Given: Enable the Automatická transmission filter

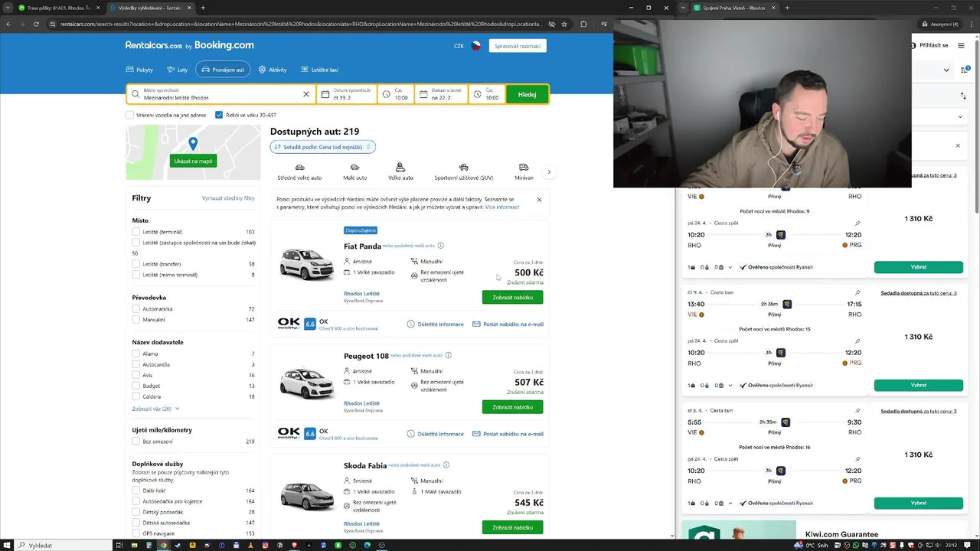Looking at the screenshot, I should coord(136,309).
